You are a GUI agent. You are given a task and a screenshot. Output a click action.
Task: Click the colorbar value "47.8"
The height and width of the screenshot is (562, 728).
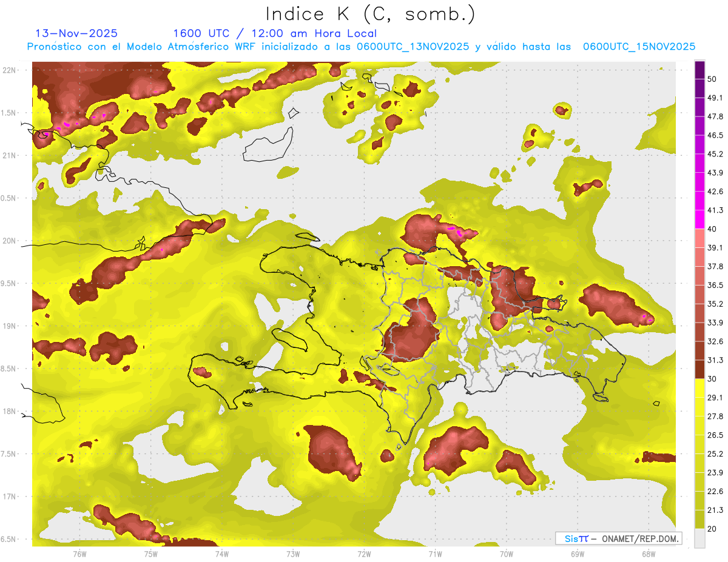[x=715, y=116]
